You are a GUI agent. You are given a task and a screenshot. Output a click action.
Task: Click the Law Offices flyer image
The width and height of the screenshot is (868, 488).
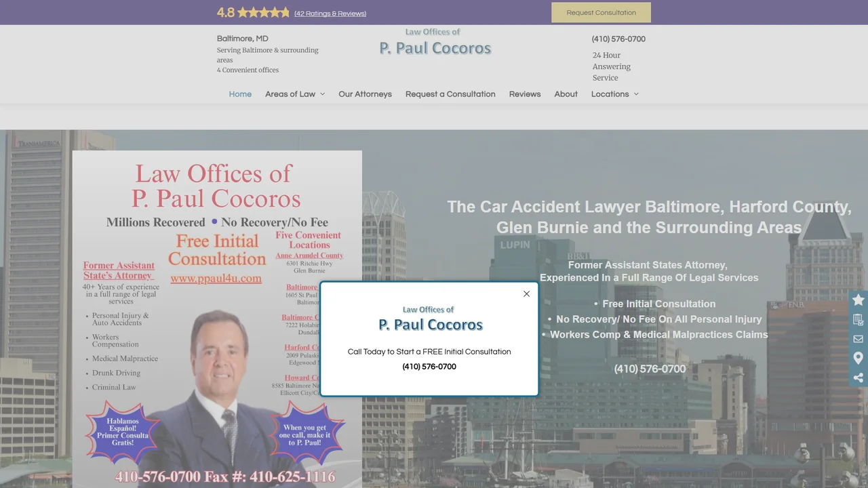217,319
